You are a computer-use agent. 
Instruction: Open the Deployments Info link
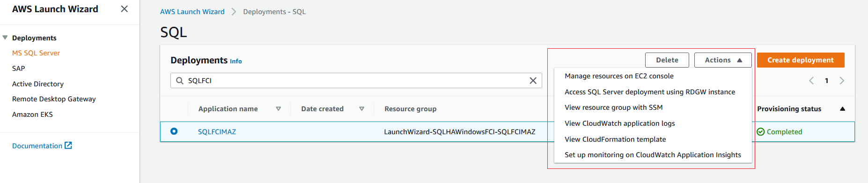(x=236, y=61)
